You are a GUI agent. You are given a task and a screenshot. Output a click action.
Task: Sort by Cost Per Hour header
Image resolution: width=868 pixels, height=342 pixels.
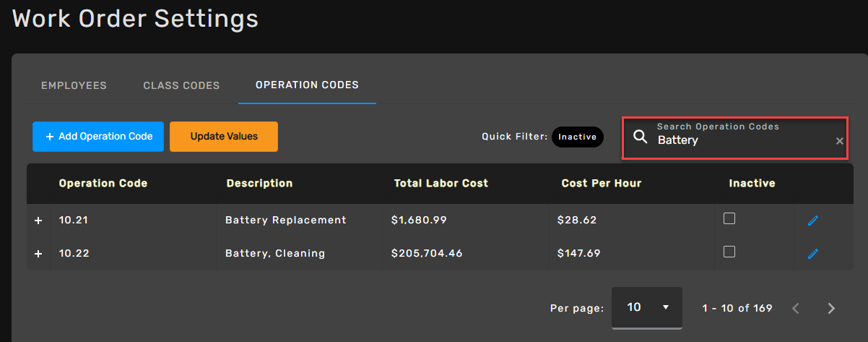coord(602,184)
